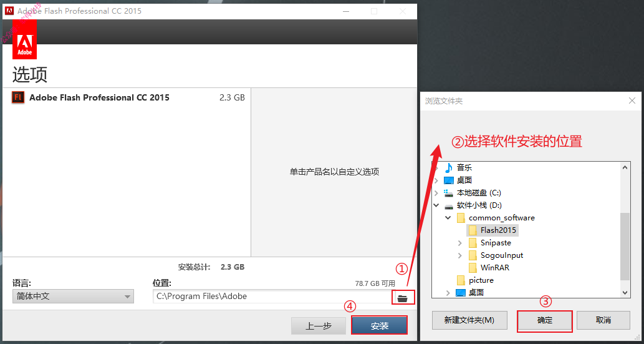Click the 本地磁盘 (C:) drive icon
Screen dimensions: 644x344
tap(449, 192)
